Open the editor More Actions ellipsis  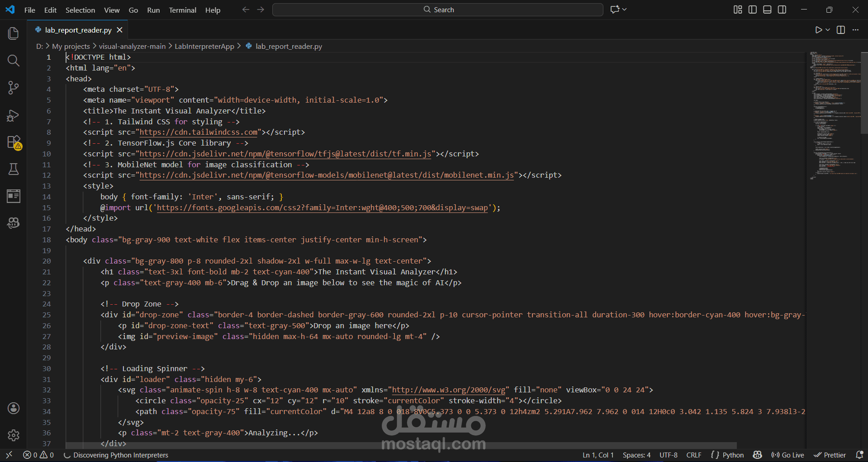click(855, 30)
